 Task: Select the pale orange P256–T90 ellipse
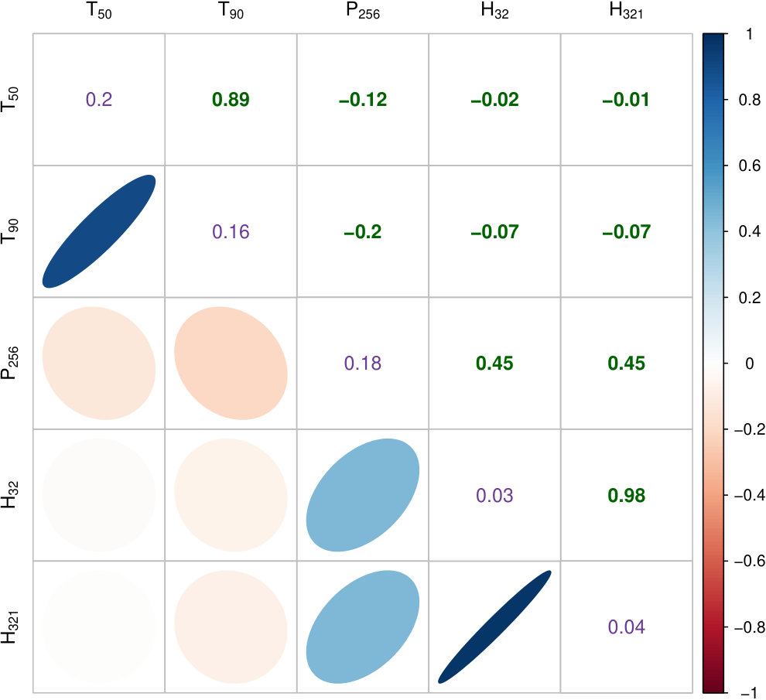[231, 363]
